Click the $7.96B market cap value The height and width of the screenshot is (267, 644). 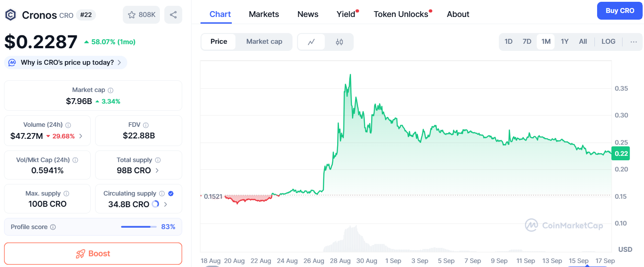click(79, 101)
